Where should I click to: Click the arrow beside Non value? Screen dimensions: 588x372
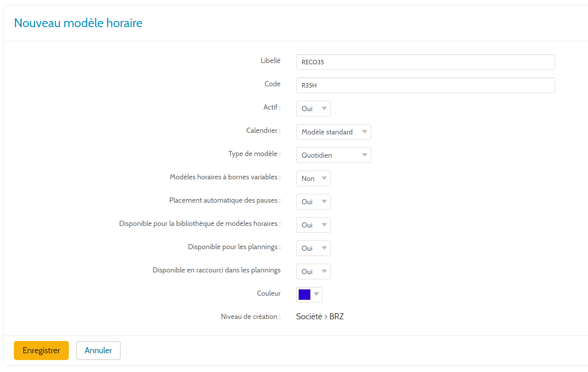point(324,178)
